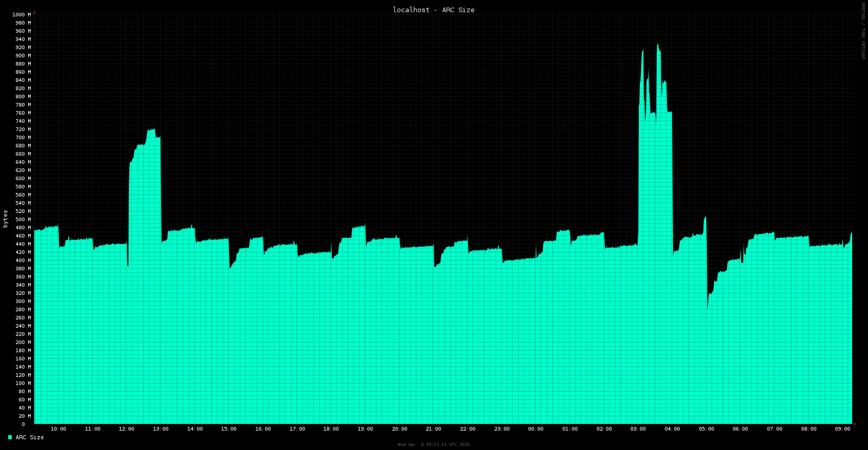Select the 00:00 midnight time label

[536, 429]
